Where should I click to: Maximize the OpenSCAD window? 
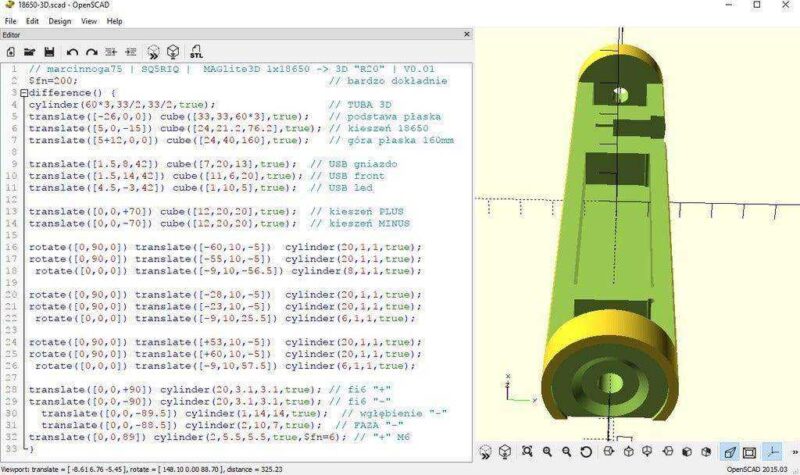pos(757,5)
